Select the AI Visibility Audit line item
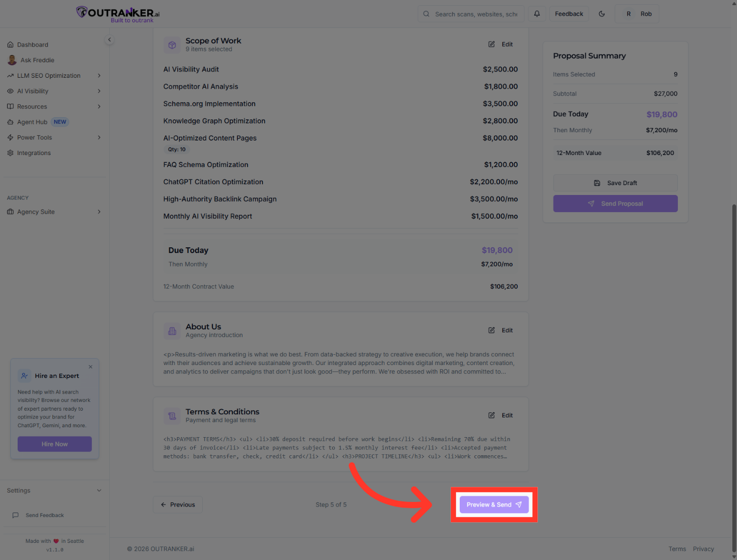Image resolution: width=737 pixels, height=560 pixels. coord(341,69)
